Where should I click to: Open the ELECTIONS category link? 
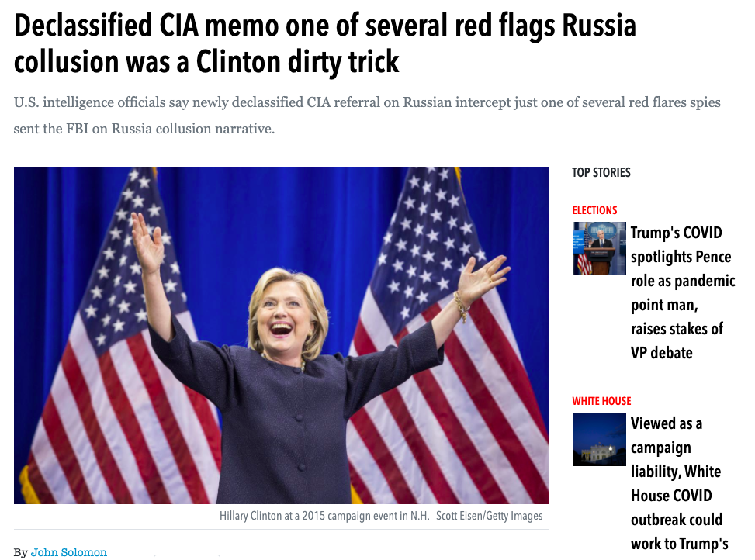pos(594,210)
